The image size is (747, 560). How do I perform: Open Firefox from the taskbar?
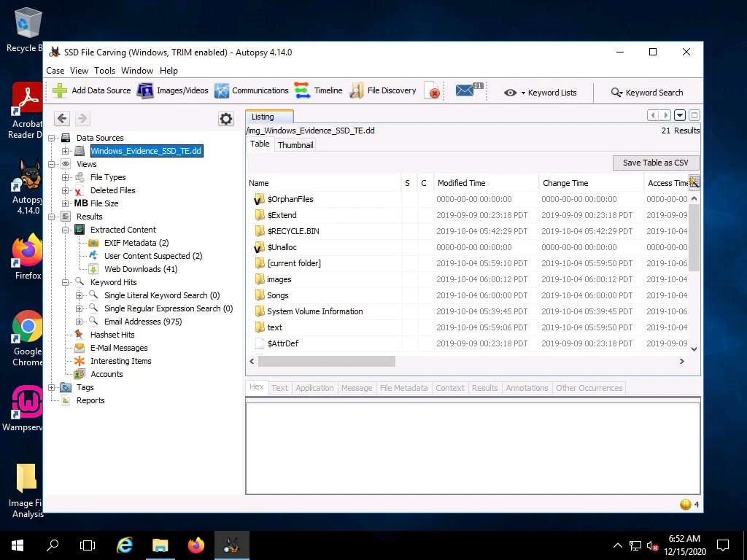pyautogui.click(x=196, y=545)
